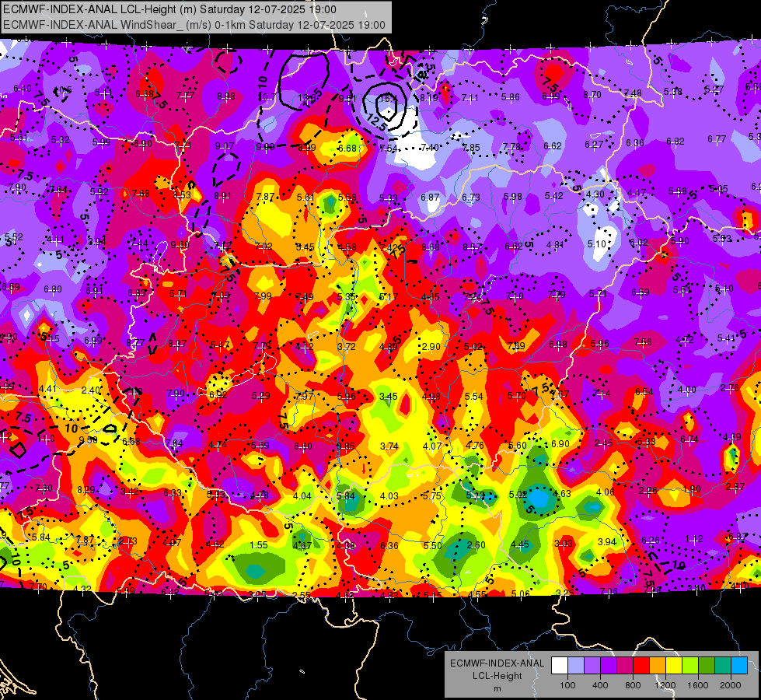Click the wind shear value 6.26
This screenshot has height=700, width=761.
coord(651,541)
